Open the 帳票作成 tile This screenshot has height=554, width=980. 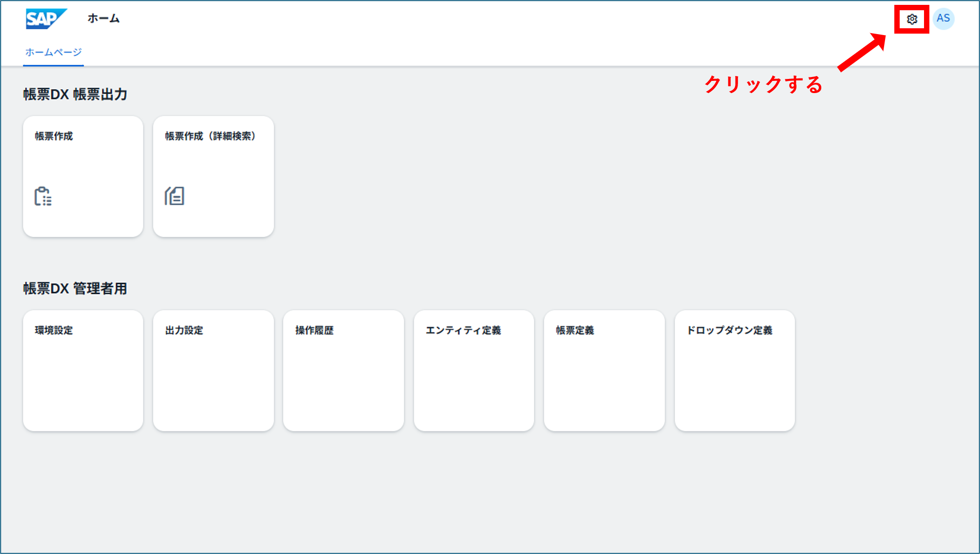(x=83, y=176)
